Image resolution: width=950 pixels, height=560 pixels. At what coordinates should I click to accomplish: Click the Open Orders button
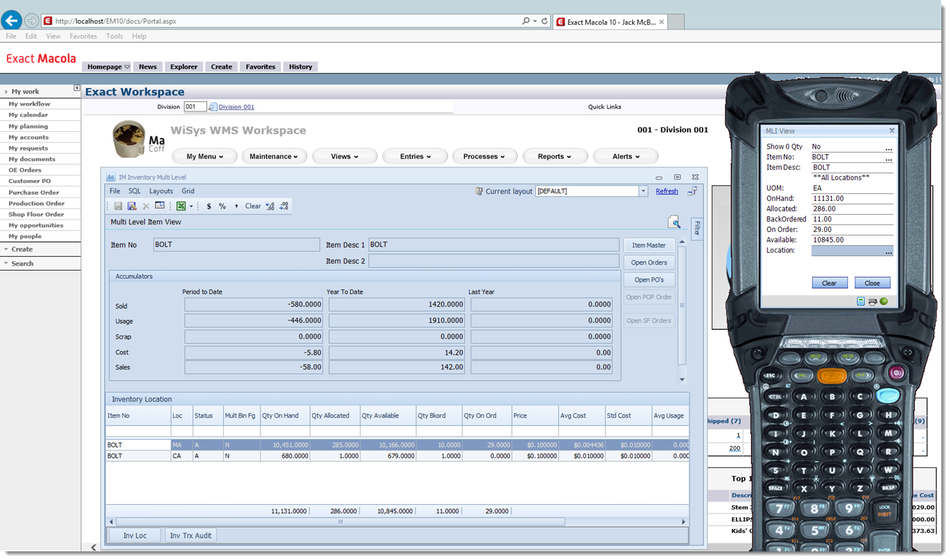click(x=649, y=262)
